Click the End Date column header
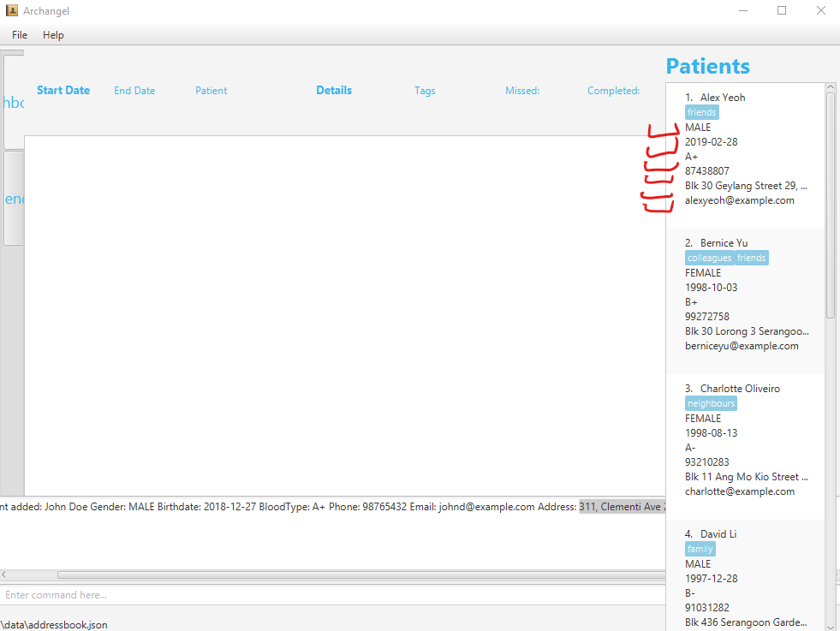Viewport: 840px width, 631px height. [134, 91]
